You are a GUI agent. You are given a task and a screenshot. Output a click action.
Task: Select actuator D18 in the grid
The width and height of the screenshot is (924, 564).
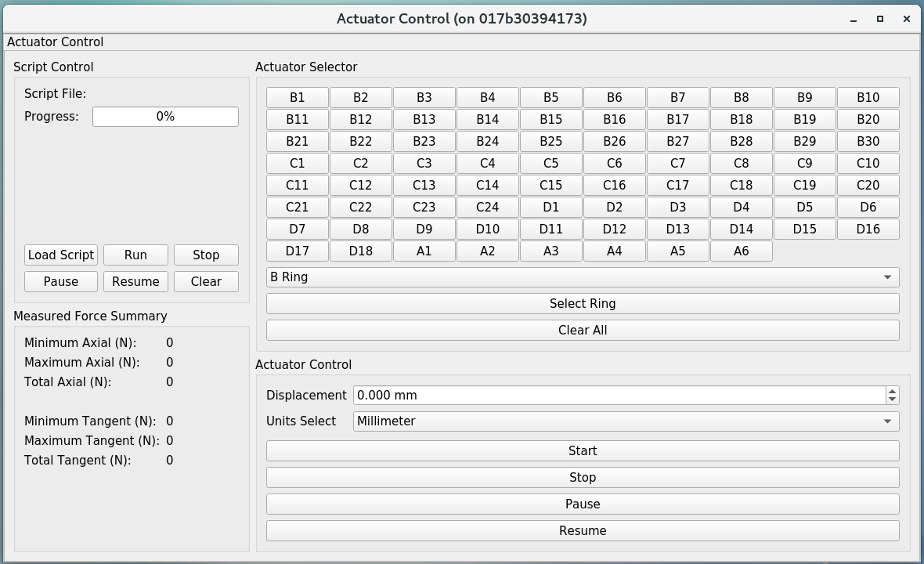pyautogui.click(x=360, y=251)
